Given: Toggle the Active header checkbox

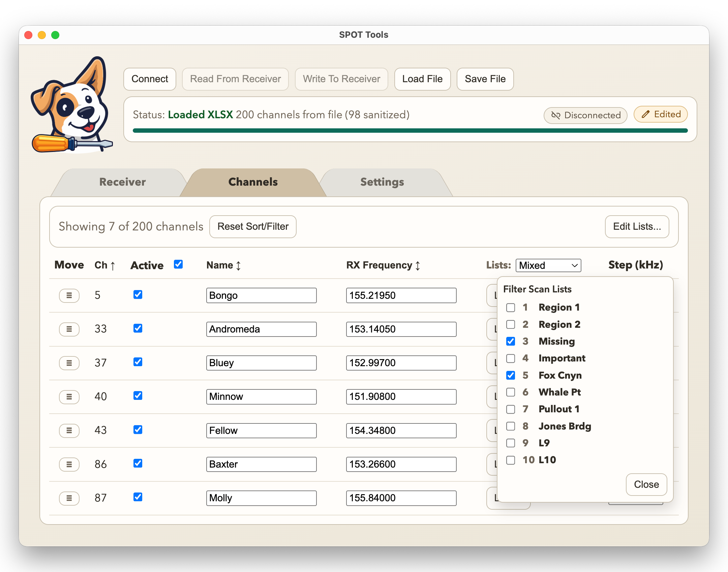Looking at the screenshot, I should pyautogui.click(x=178, y=264).
